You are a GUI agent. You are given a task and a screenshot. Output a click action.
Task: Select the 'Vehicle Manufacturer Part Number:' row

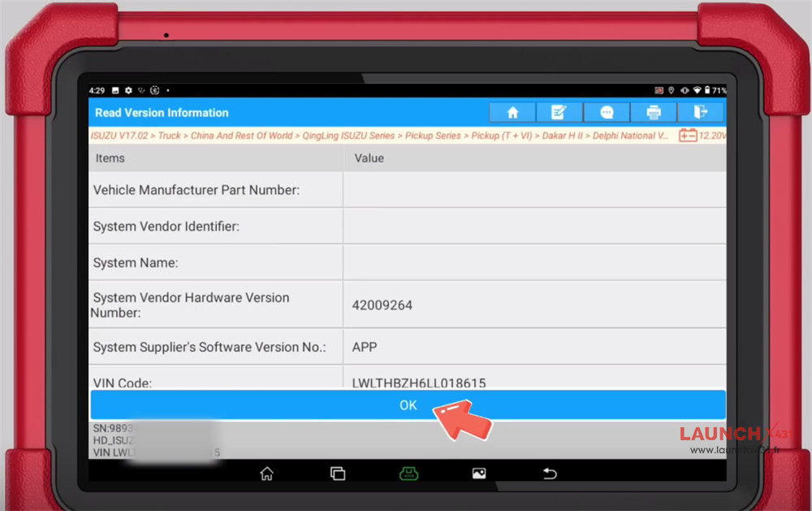407,189
